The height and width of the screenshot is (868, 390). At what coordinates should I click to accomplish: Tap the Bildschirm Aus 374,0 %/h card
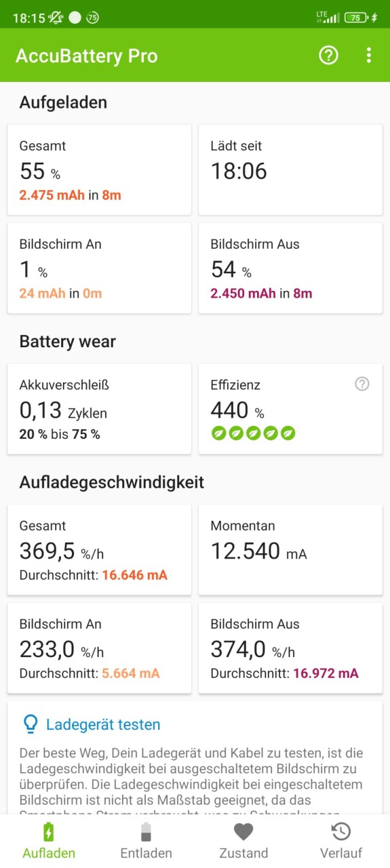coord(290,648)
